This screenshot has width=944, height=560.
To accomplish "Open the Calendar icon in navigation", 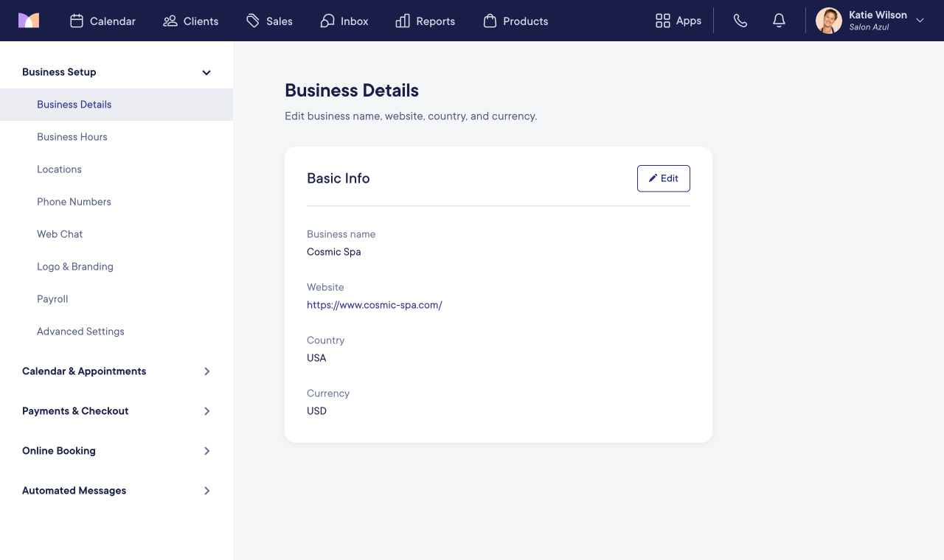I will tap(77, 21).
